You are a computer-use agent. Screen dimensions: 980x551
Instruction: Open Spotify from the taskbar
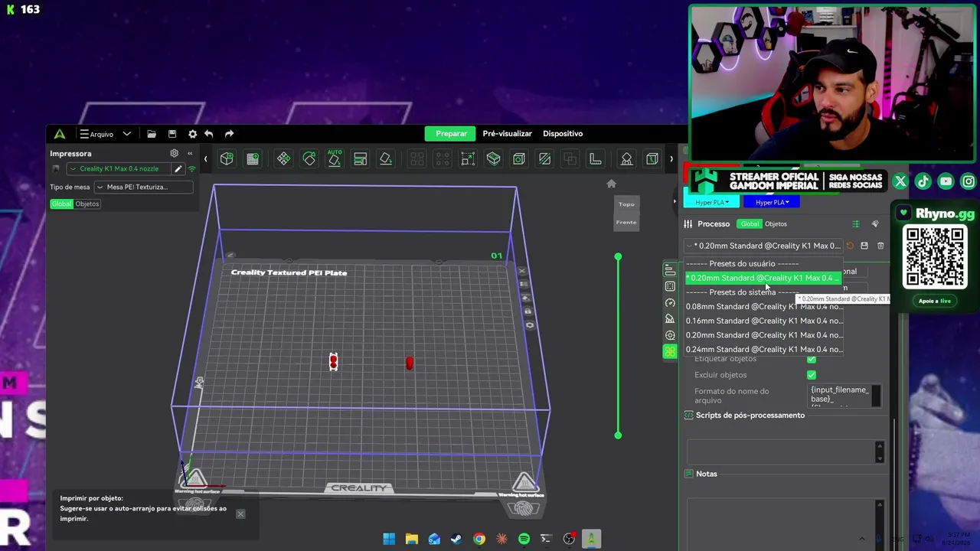524,539
